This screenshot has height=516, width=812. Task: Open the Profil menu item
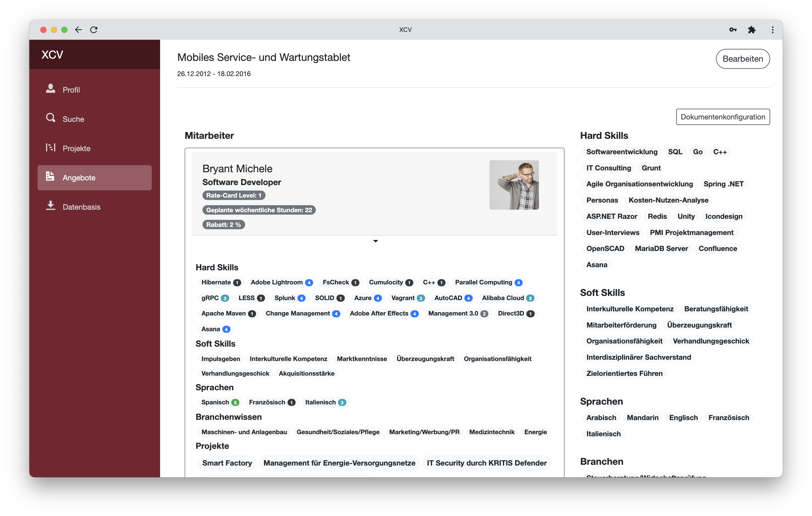pyautogui.click(x=94, y=90)
